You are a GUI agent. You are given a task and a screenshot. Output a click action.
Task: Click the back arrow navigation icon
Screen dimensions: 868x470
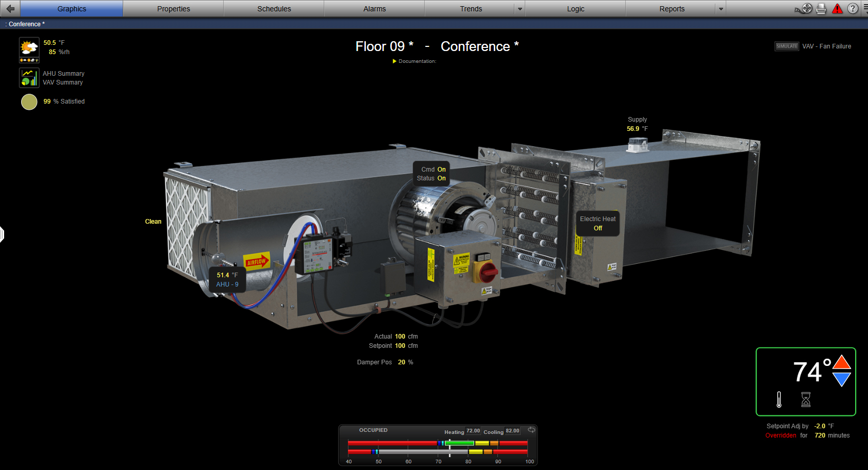click(x=10, y=9)
